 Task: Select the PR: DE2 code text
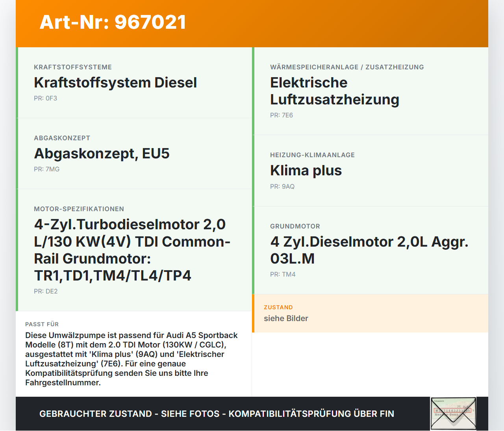46,292
